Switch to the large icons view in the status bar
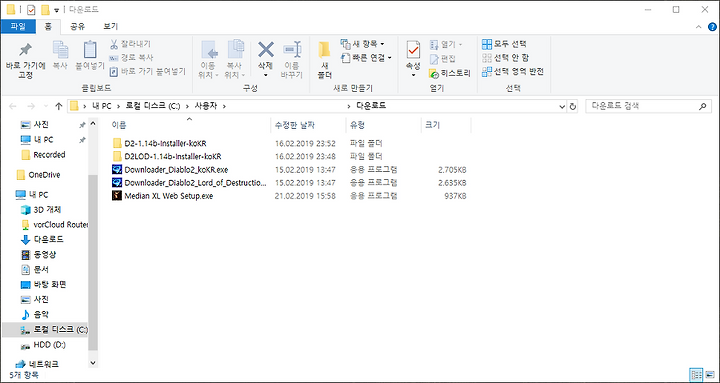Screen dimensions: 720x383 click(710, 374)
